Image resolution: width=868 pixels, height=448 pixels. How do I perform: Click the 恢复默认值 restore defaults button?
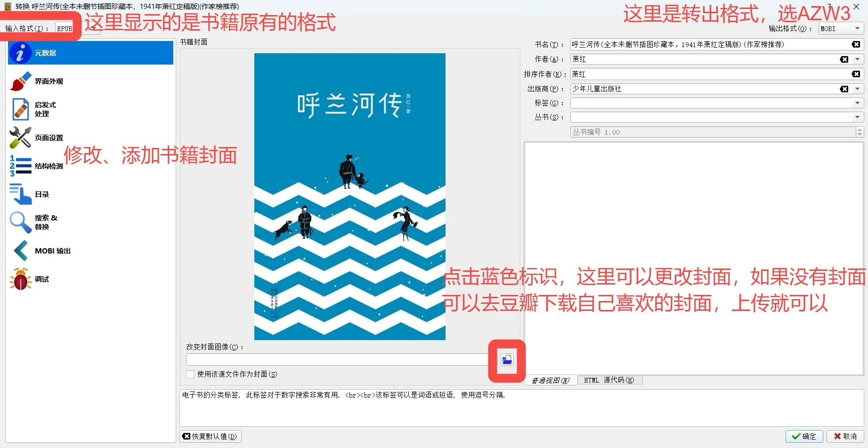click(x=211, y=437)
